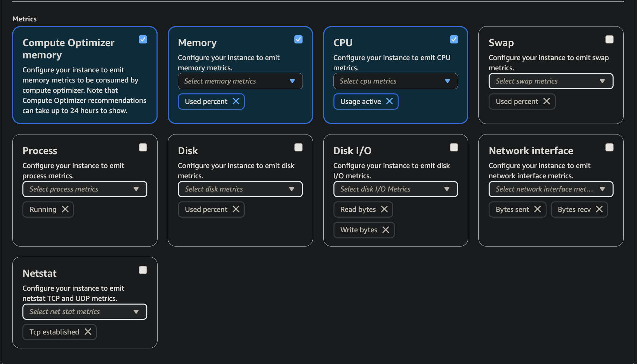Open the Select memory metrics dropdown
The height and width of the screenshot is (364, 637).
240,81
